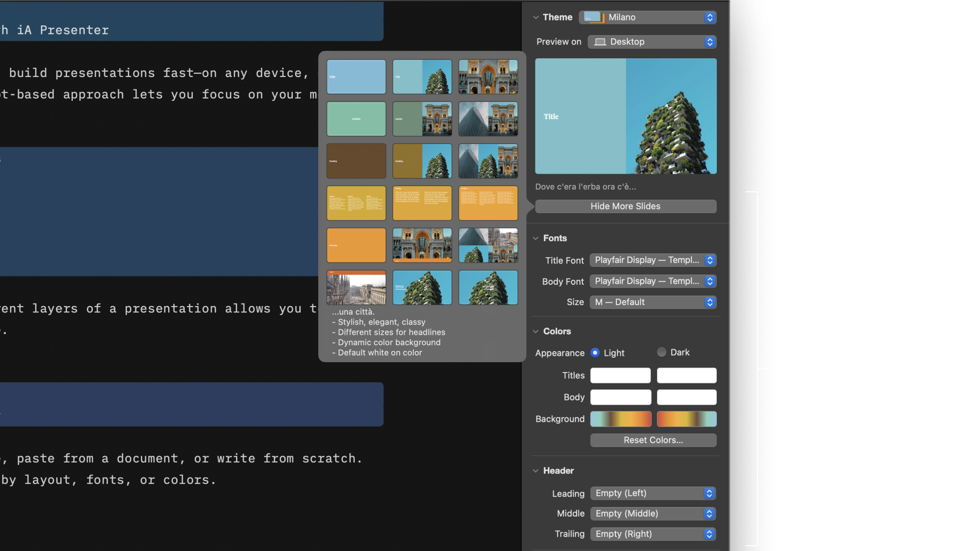980x551 pixels.
Task: Open the Title Font dropdown
Action: 653,260
